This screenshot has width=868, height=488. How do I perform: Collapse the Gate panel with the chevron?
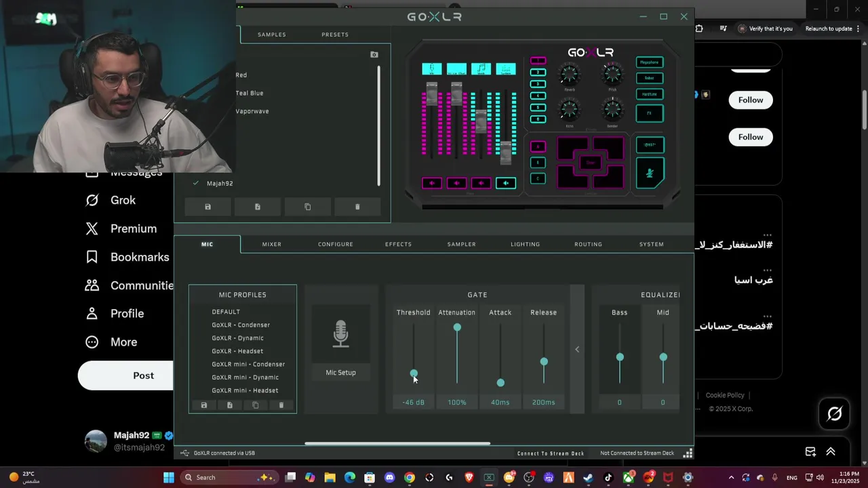(577, 349)
